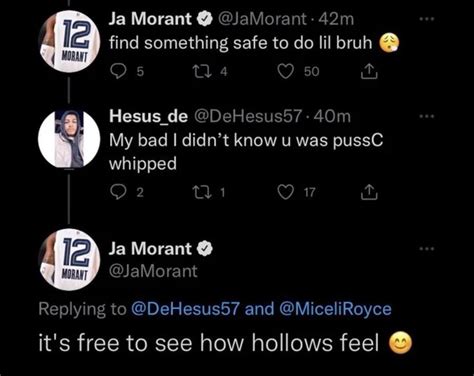
Task: Reply to Ja Morant's 42m tweet
Action: 118,71
